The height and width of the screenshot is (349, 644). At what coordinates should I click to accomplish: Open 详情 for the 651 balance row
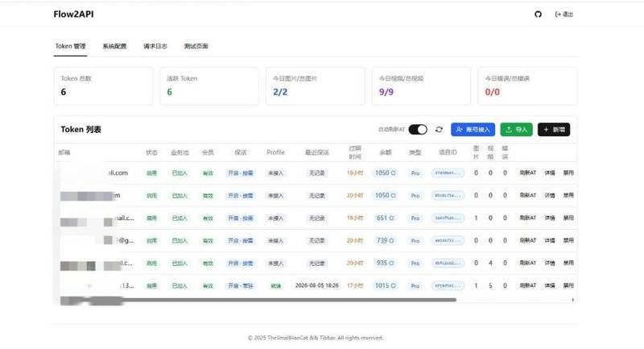point(550,218)
